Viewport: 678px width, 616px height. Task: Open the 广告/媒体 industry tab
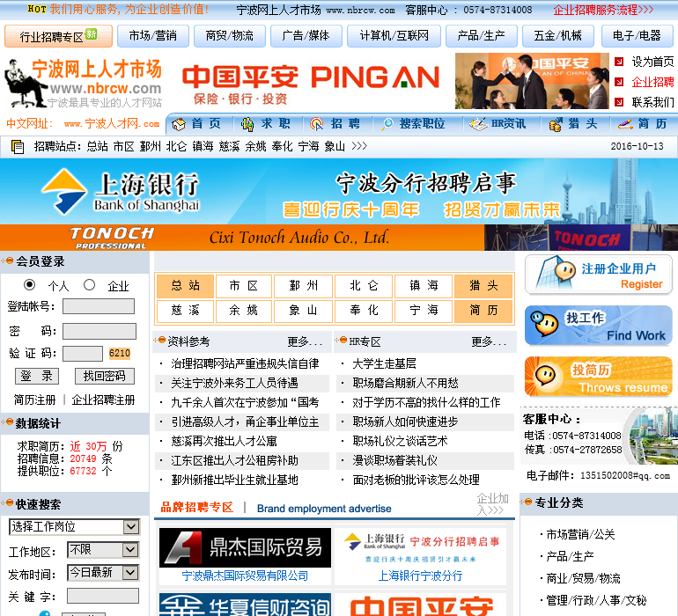tap(306, 35)
